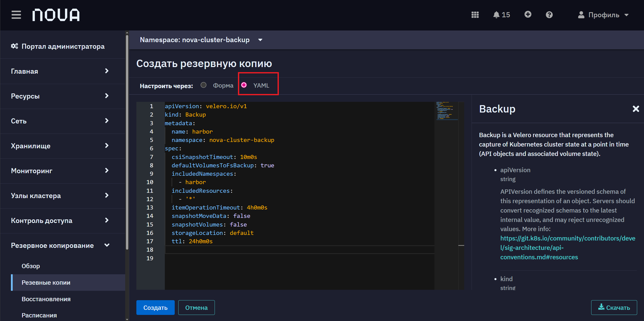Click the plus add resource icon
644x321 pixels.
[x=528, y=14]
